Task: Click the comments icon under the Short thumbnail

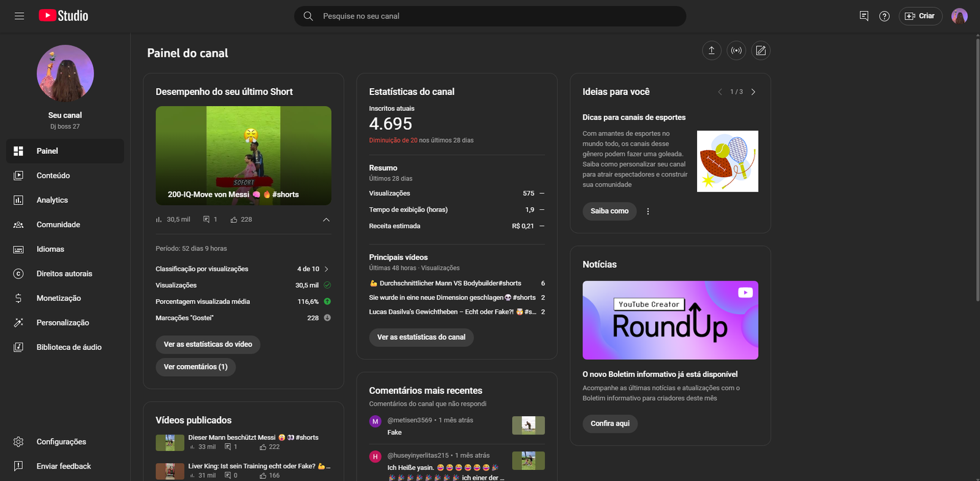Action: [206, 219]
